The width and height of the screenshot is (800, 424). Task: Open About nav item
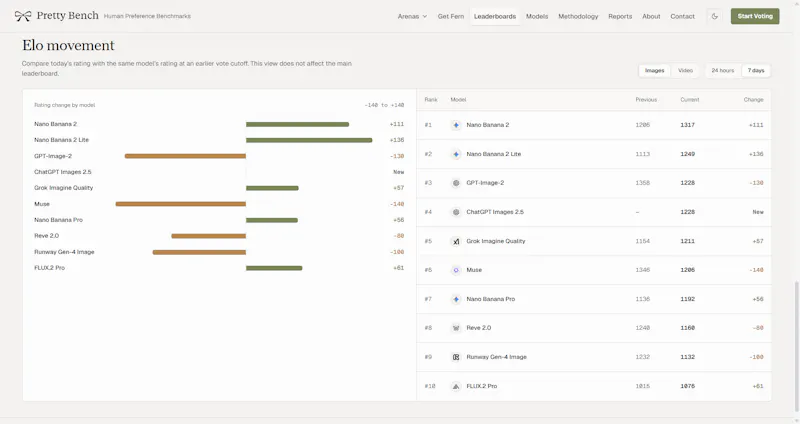[651, 16]
